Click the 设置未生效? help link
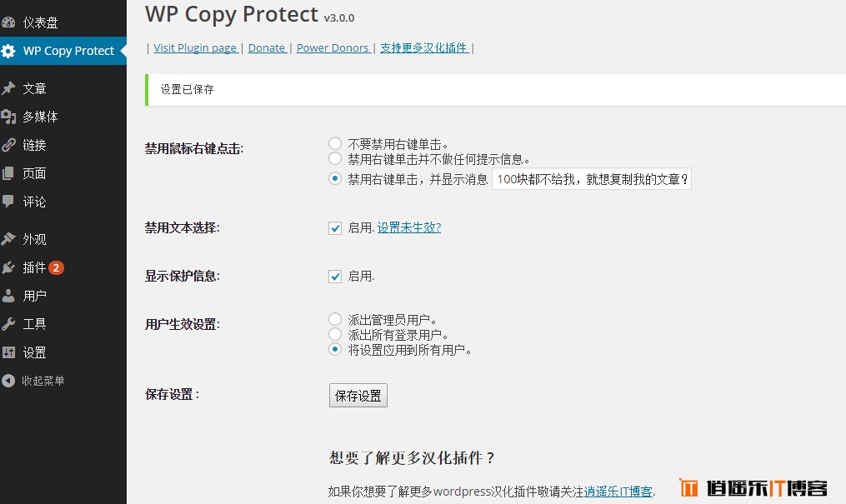This screenshot has width=846, height=504. coord(409,227)
